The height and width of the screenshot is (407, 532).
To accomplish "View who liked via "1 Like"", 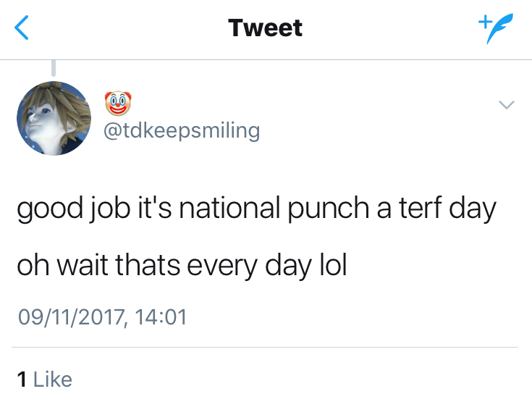I will [x=44, y=379].
